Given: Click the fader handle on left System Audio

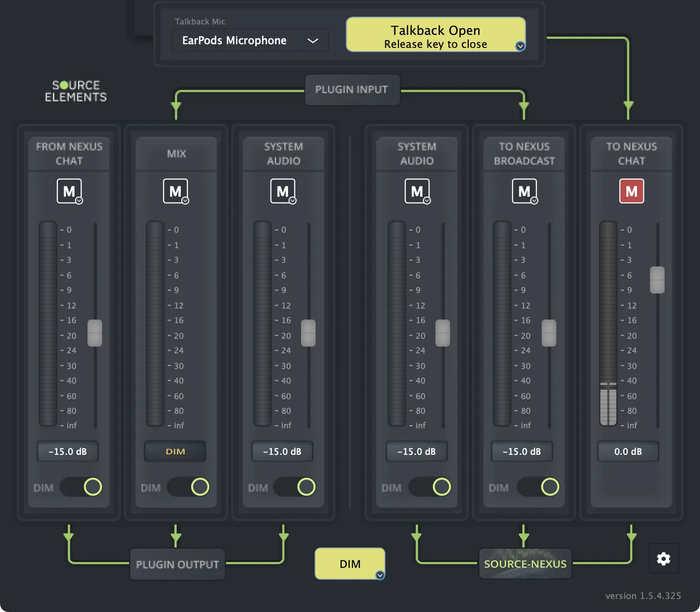Looking at the screenshot, I should click(x=308, y=333).
